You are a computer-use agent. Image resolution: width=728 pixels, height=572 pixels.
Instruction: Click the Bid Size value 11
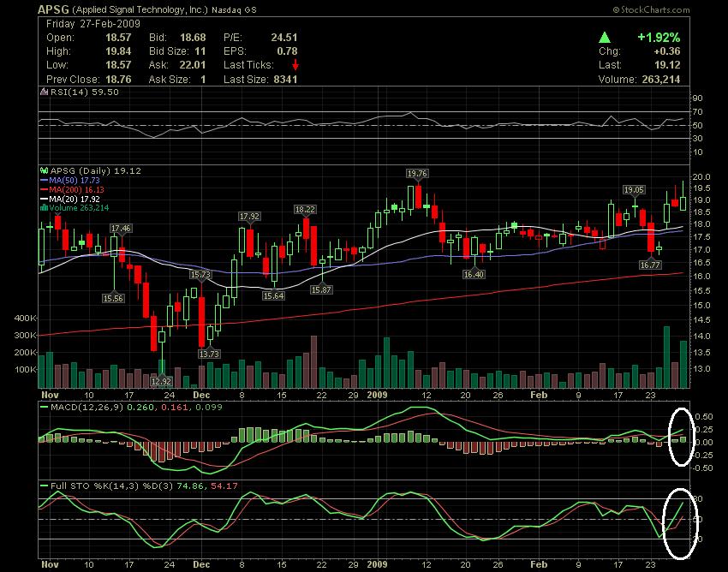(x=200, y=51)
